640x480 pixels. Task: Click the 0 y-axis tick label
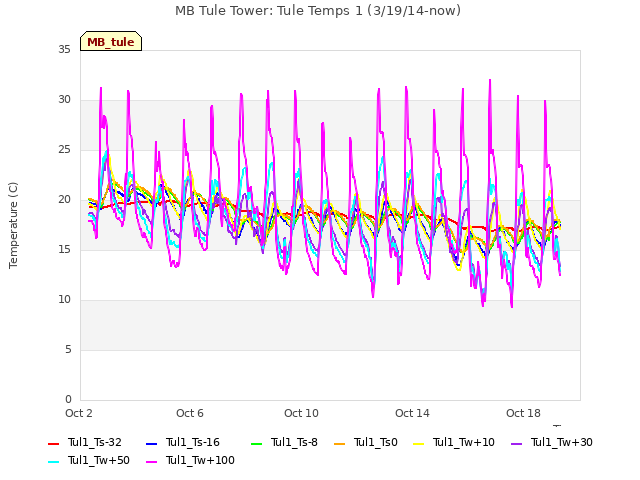(x=68, y=399)
